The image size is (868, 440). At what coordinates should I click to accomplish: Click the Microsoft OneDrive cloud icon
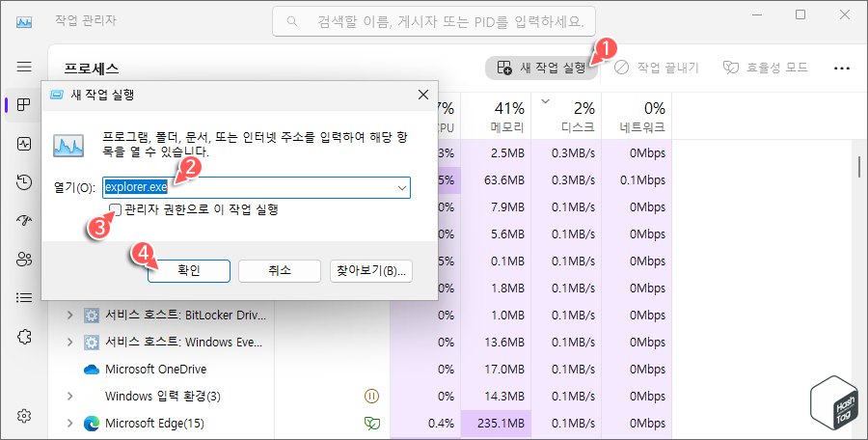[x=91, y=369]
